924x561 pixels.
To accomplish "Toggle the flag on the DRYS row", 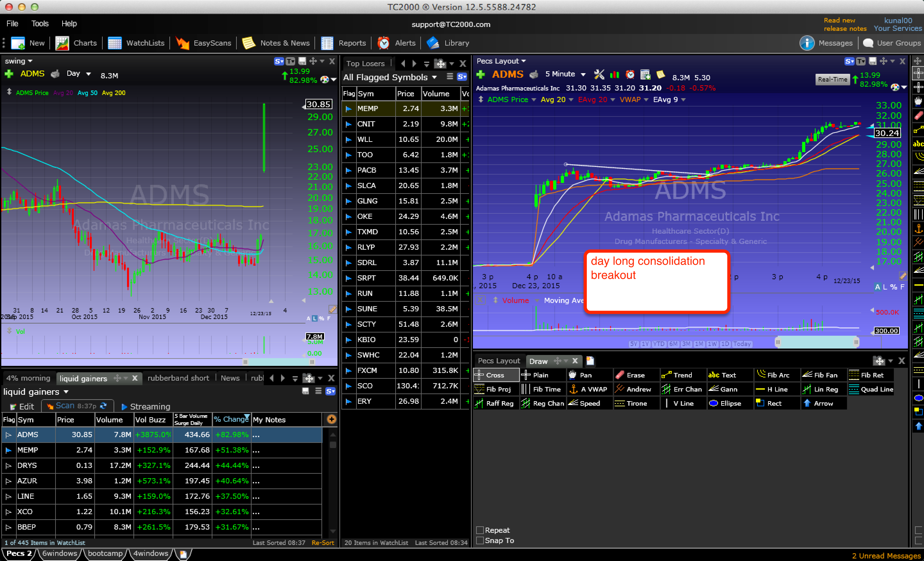I will coord(9,465).
